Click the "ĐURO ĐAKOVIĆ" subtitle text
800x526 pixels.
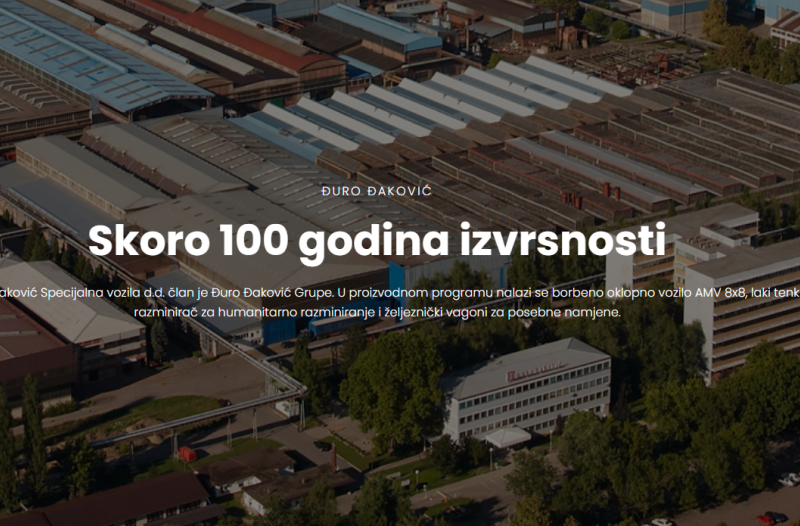click(377, 191)
